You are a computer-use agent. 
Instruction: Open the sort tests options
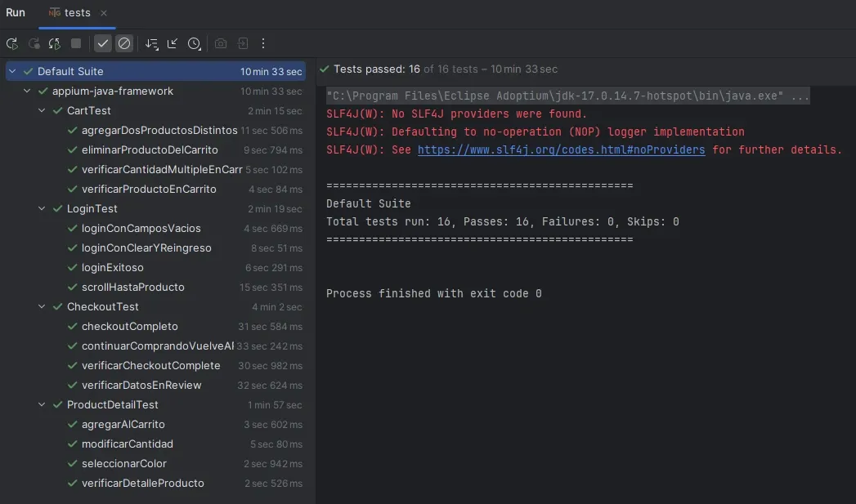click(152, 43)
